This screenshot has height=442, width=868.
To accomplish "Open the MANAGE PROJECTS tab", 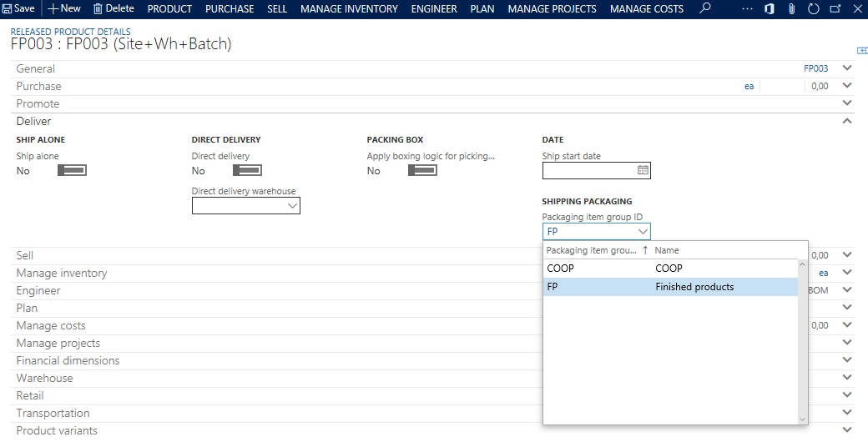I will click(552, 9).
